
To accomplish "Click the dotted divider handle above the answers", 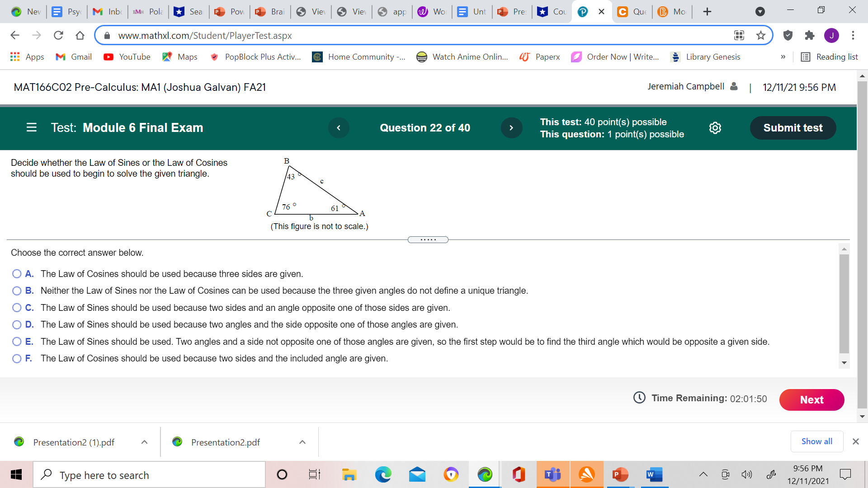I will 428,239.
